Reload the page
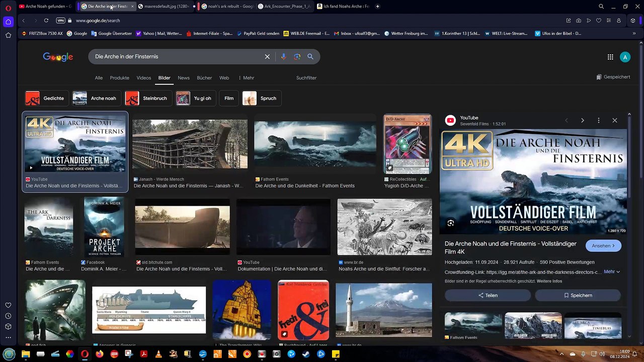Screen dimensions: 644x362 [x=46, y=21]
